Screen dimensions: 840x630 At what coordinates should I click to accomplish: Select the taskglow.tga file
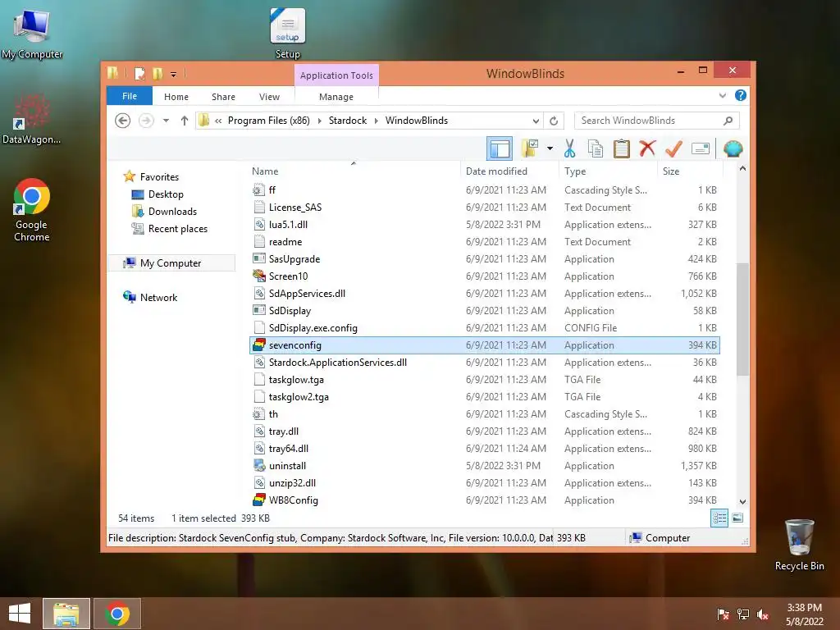(485, 380)
